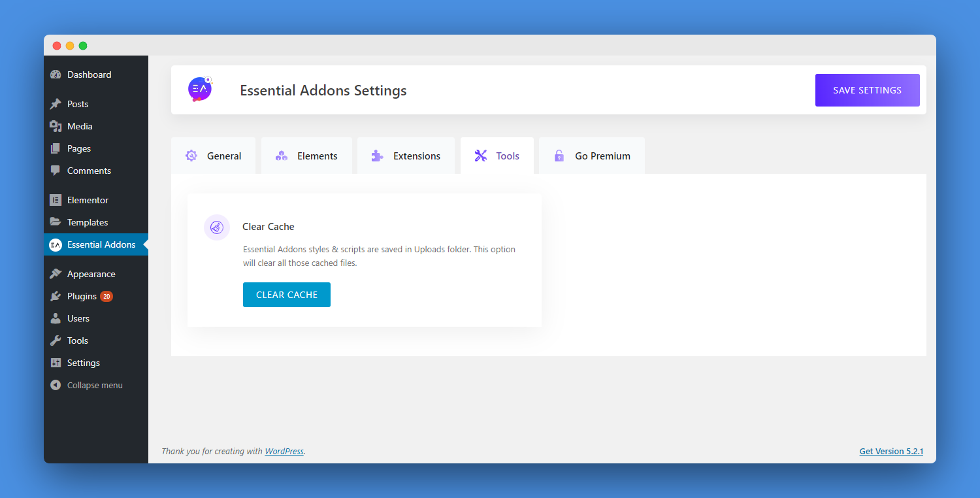Image resolution: width=980 pixels, height=498 pixels.
Task: Click the broom icon beside Clear Cache
Action: 217,227
